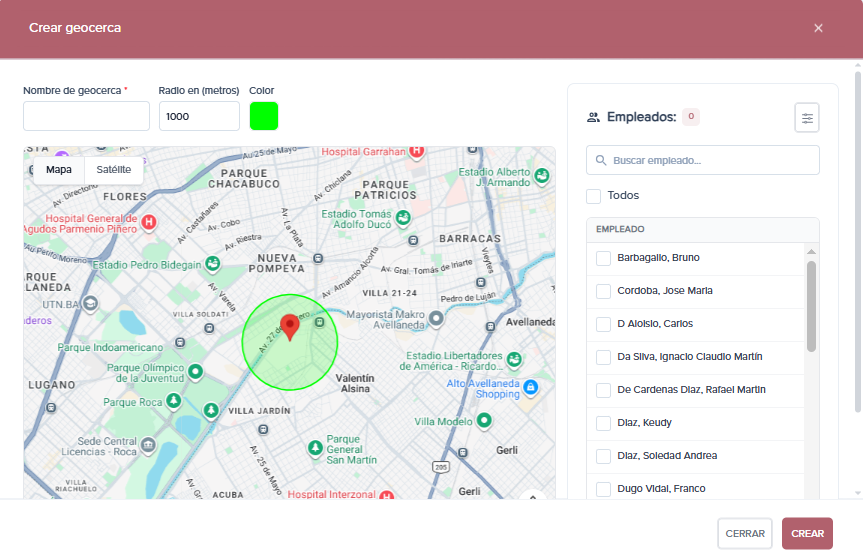Screen dimensions: 863x560
Task: Click the Parque General San Martín marker
Action: [x=315, y=448]
